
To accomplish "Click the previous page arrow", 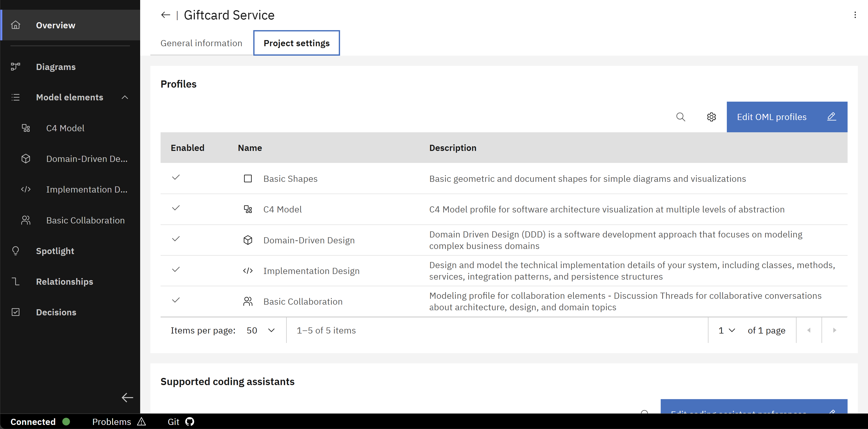I will 809,330.
